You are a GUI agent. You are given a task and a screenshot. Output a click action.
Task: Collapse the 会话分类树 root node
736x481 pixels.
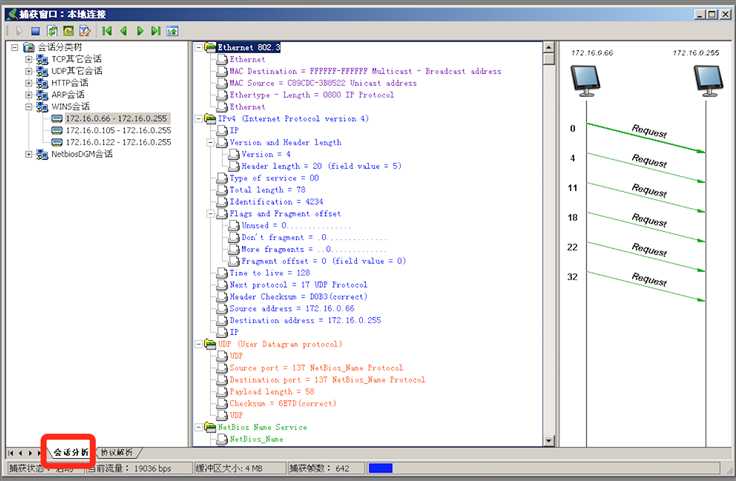tap(15, 47)
